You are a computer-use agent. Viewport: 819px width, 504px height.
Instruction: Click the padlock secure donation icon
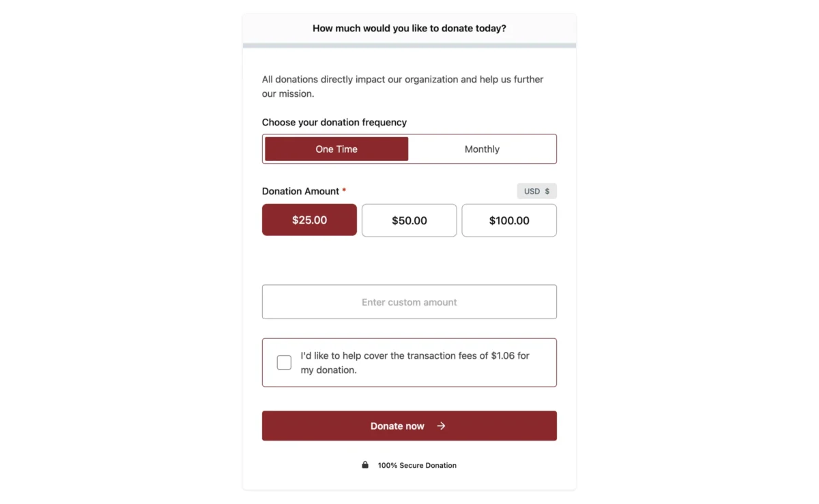tap(365, 465)
